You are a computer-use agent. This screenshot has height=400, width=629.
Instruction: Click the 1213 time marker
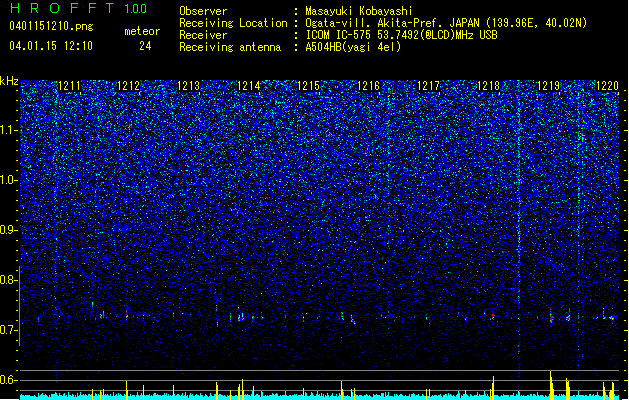pos(189,86)
